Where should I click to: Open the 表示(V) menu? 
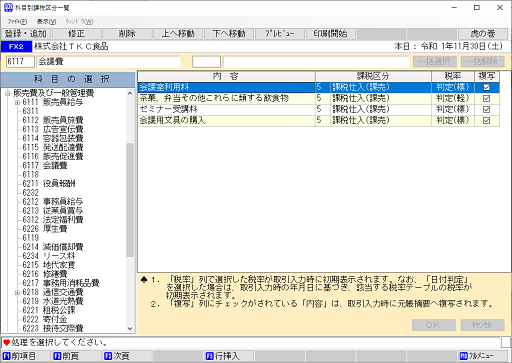(x=46, y=22)
